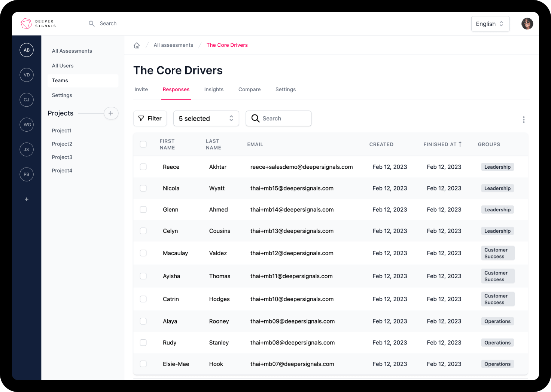551x392 pixels.
Task: Click the All assessments breadcrumb
Action: coord(173,45)
